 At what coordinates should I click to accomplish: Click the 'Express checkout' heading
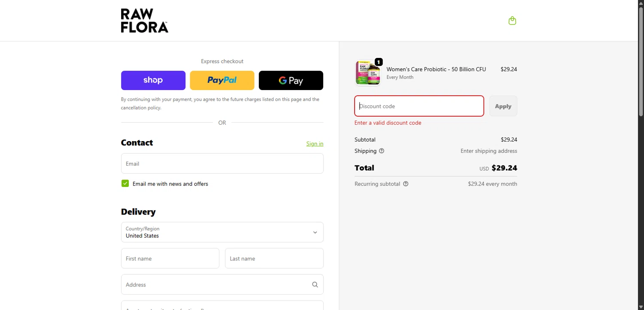222,61
